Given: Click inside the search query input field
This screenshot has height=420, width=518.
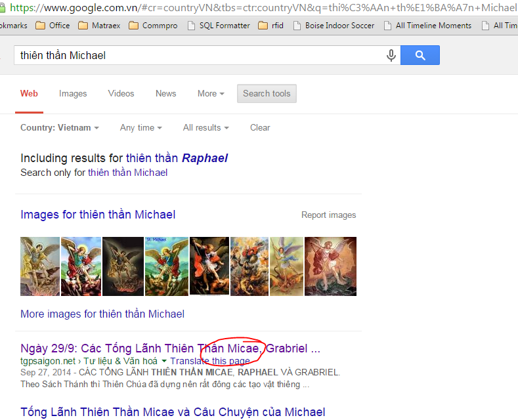Looking at the screenshot, I should point(198,55).
